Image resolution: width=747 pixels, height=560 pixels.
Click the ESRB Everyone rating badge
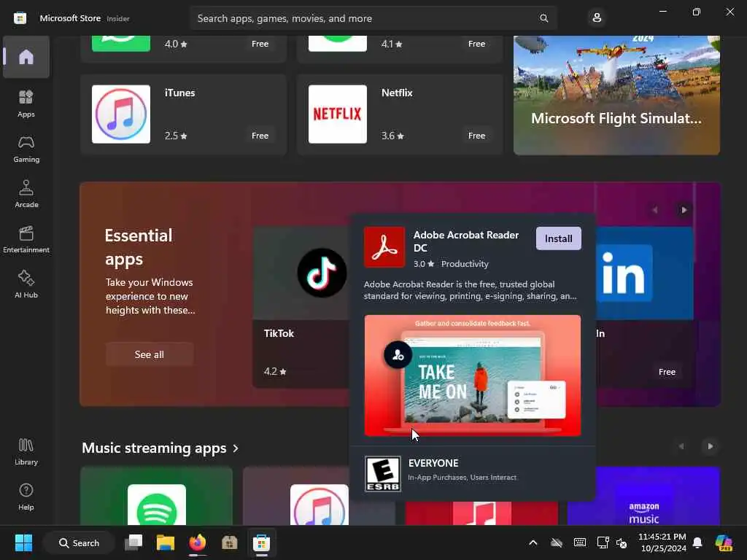coord(382,474)
